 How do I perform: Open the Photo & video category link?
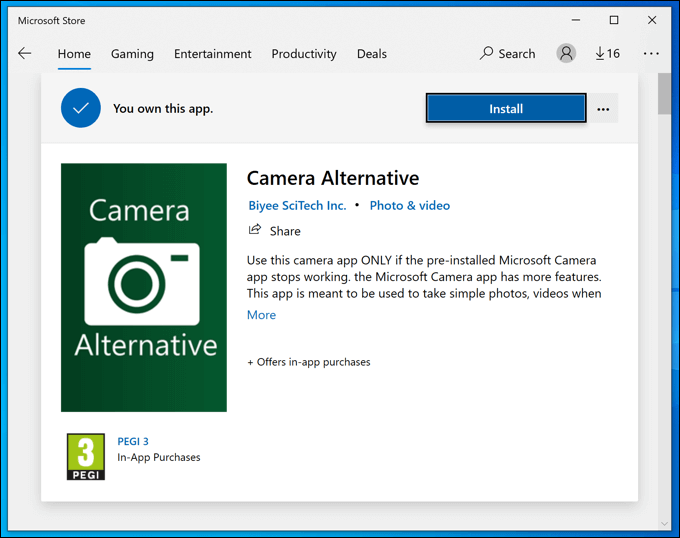410,205
